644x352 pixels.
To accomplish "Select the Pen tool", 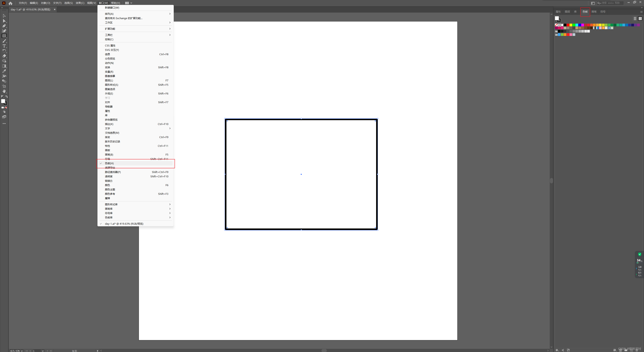I will click(4, 26).
